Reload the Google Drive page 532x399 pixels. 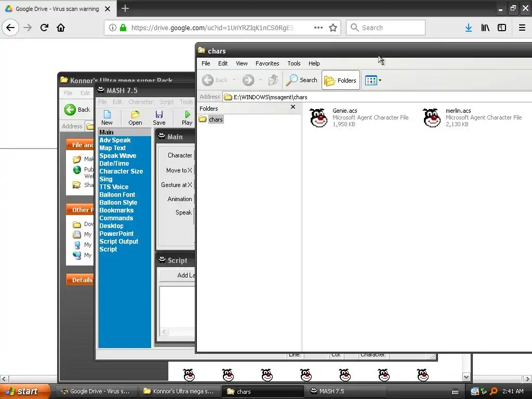(x=44, y=28)
